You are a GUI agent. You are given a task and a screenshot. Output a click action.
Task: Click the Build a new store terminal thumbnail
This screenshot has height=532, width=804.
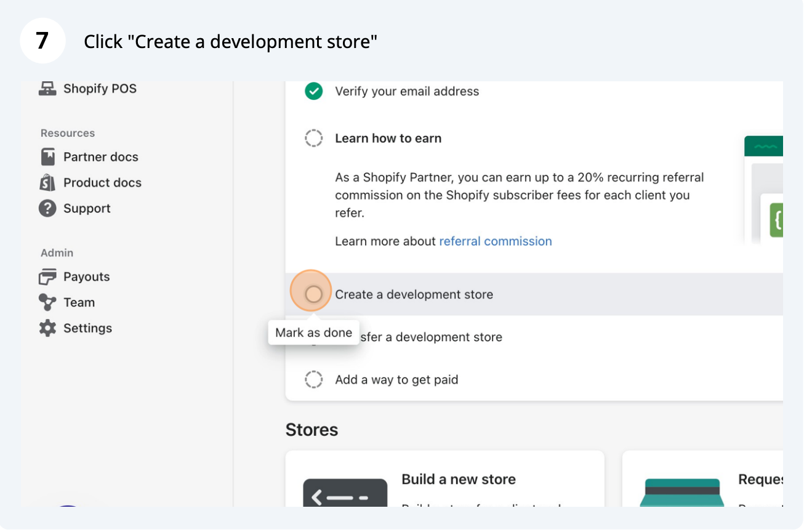point(345,494)
